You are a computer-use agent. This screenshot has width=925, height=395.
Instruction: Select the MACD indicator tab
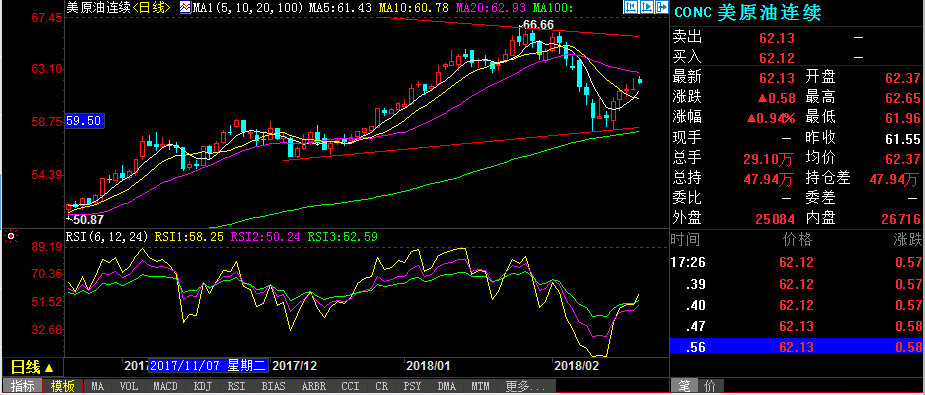[x=165, y=387]
